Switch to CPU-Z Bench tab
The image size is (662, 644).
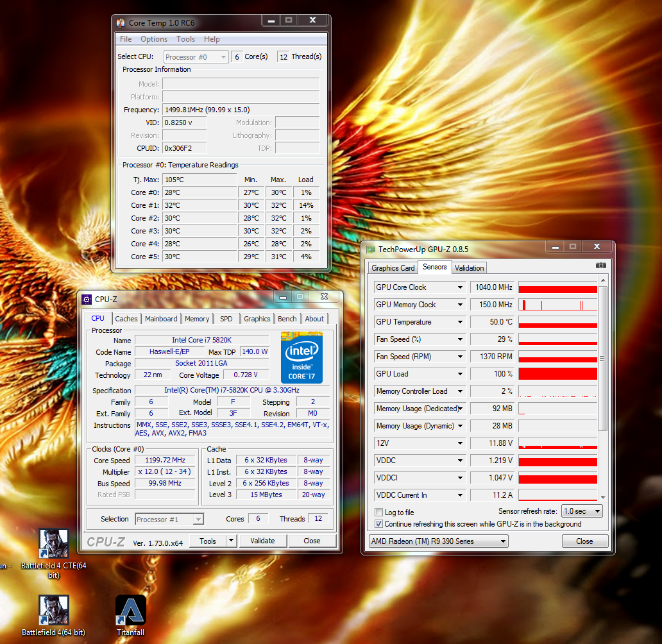coord(287,319)
